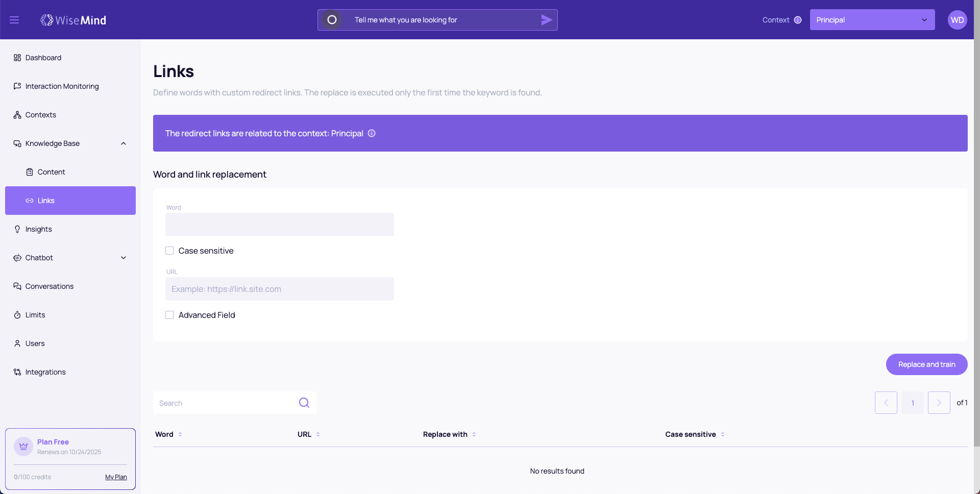
Task: Click the Context info icon
Action: tap(798, 20)
